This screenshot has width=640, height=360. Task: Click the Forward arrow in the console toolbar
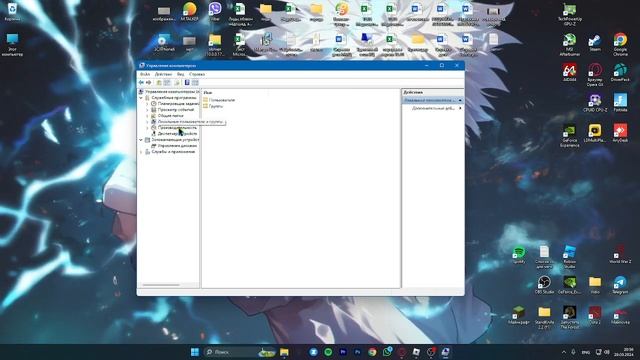149,82
